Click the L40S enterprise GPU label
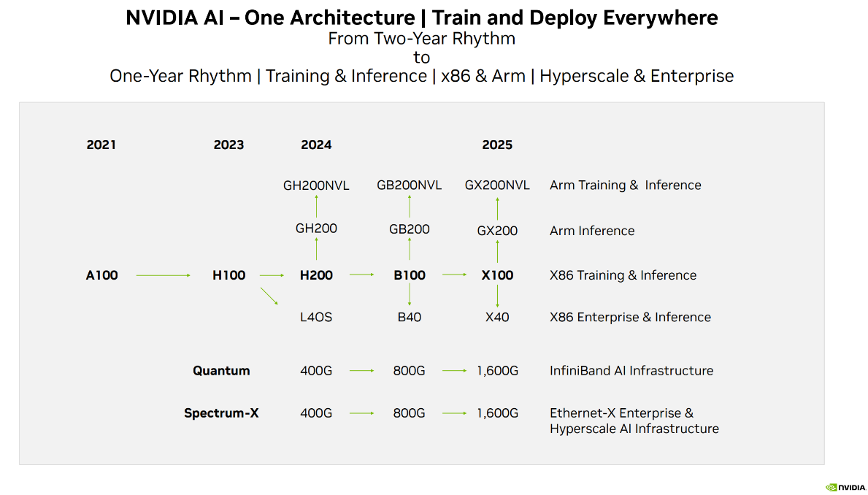 (x=316, y=318)
